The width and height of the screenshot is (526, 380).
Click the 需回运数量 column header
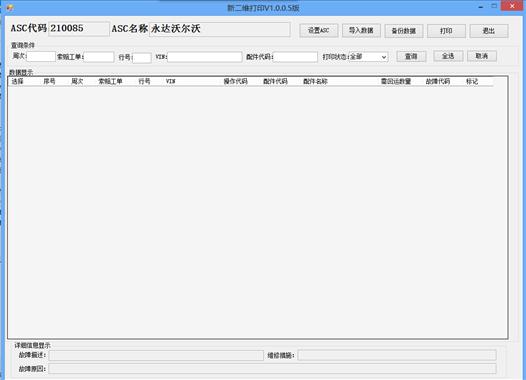tap(396, 81)
